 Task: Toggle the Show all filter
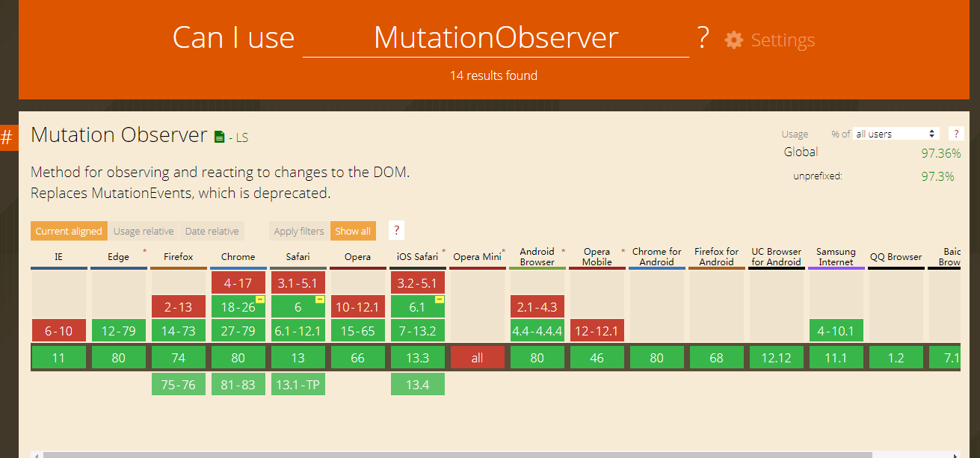[x=353, y=231]
